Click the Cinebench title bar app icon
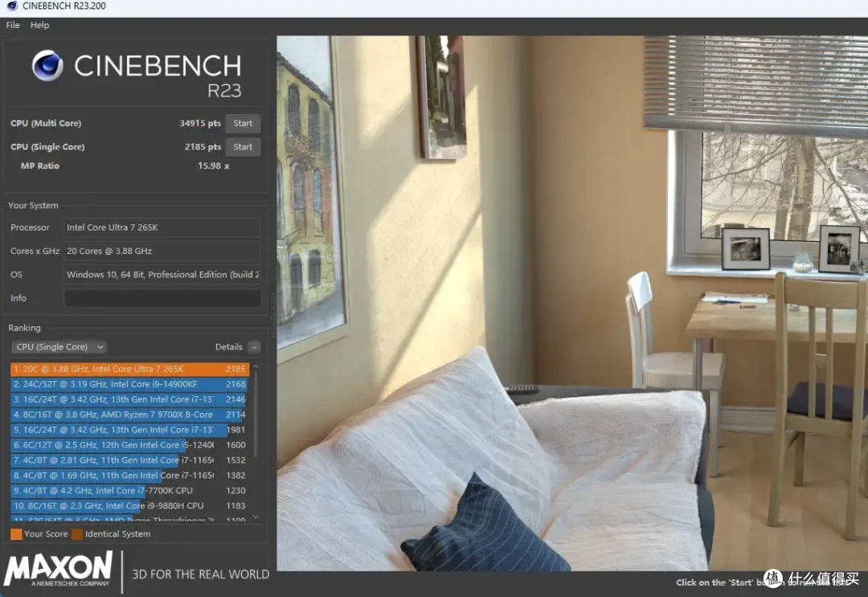Image resolution: width=868 pixels, height=597 pixels. click(x=11, y=6)
